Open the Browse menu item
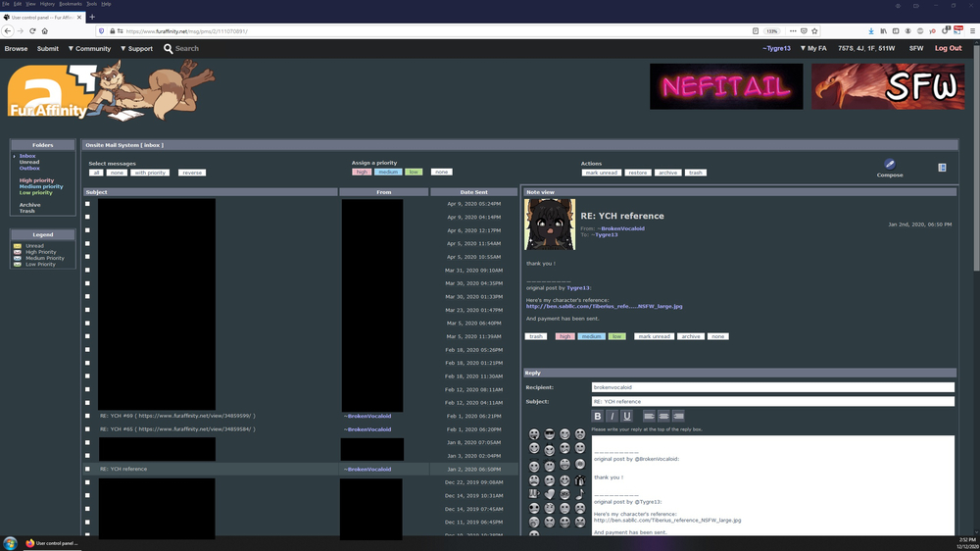This screenshot has height=551, width=980. pyautogui.click(x=16, y=48)
